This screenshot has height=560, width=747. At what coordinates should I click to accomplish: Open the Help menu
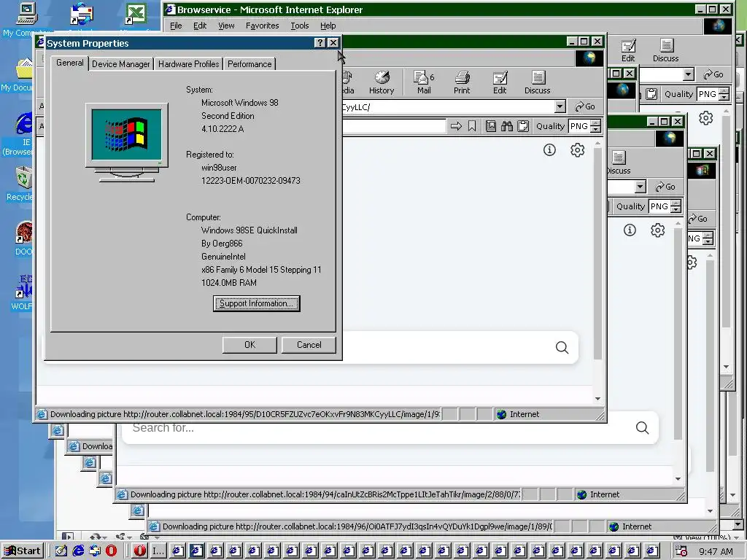pos(328,26)
